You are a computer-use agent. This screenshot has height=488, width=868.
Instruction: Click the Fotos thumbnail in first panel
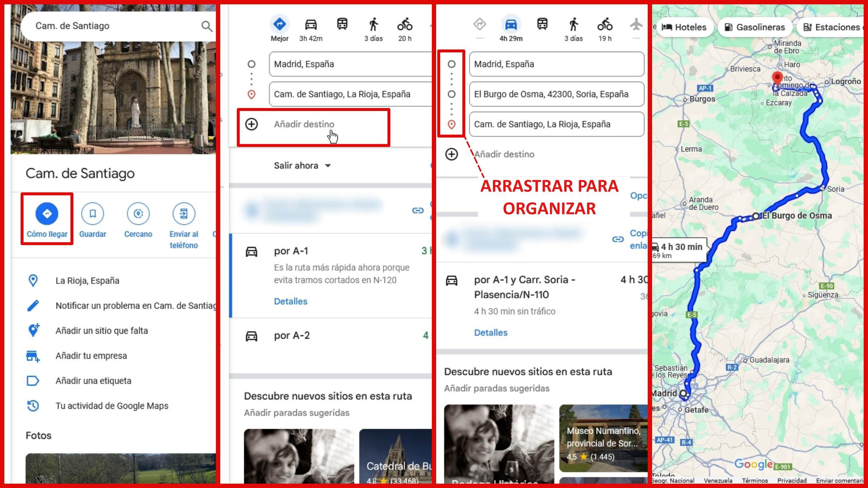[121, 469]
